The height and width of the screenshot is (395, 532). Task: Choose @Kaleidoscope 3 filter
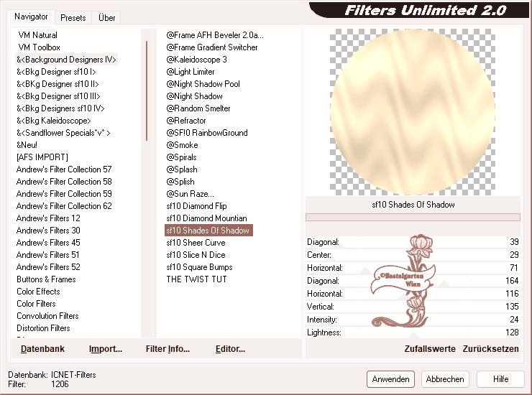pos(196,60)
